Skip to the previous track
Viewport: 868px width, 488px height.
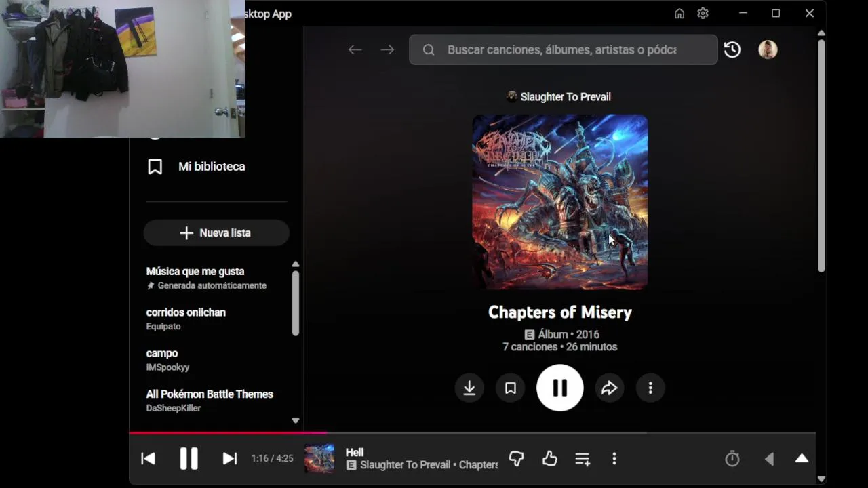click(148, 459)
